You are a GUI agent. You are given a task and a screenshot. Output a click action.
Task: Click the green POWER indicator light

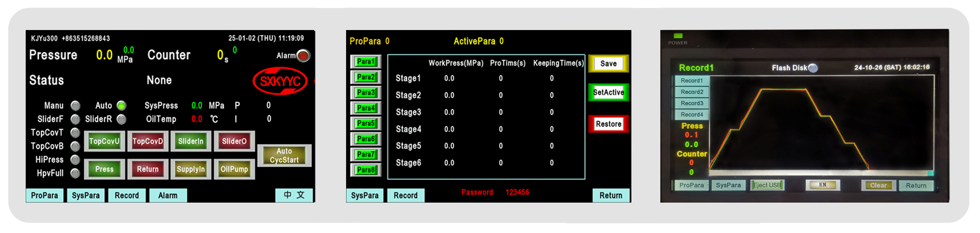(678, 36)
